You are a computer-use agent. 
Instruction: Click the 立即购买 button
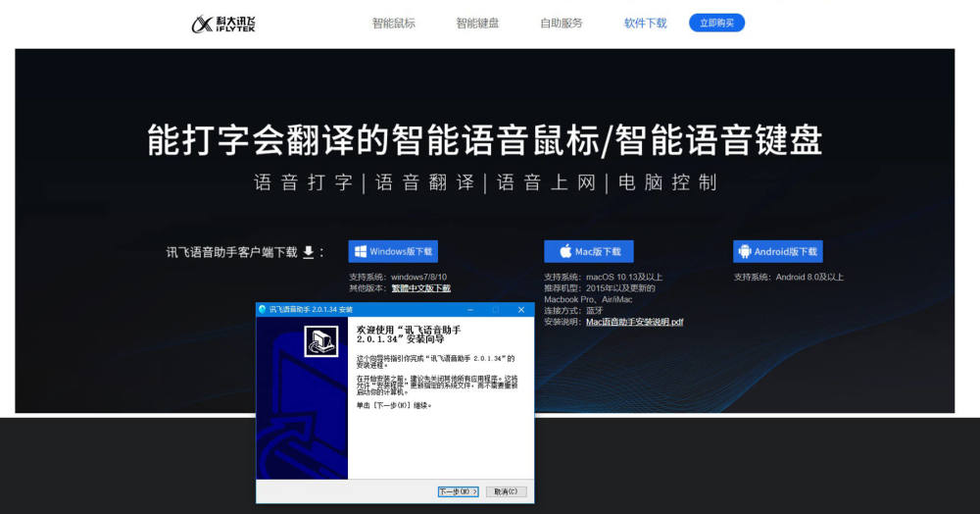click(717, 24)
